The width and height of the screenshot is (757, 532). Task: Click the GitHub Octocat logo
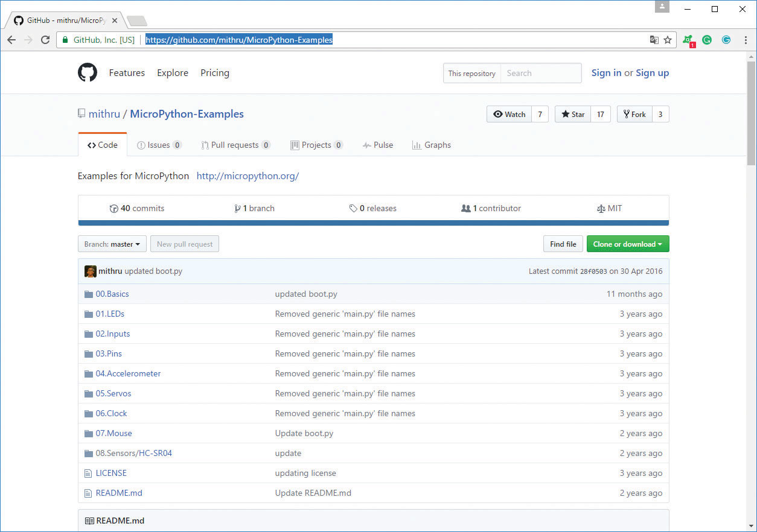click(88, 73)
